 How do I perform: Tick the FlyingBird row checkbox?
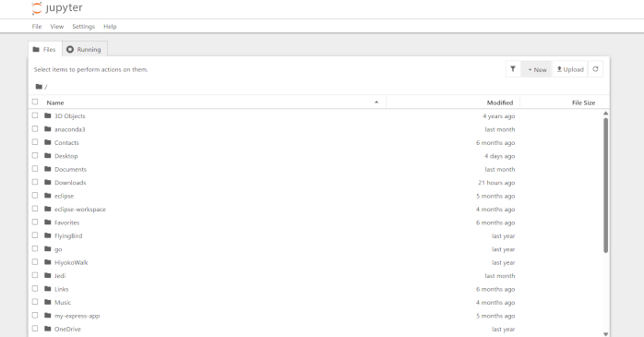click(35, 235)
